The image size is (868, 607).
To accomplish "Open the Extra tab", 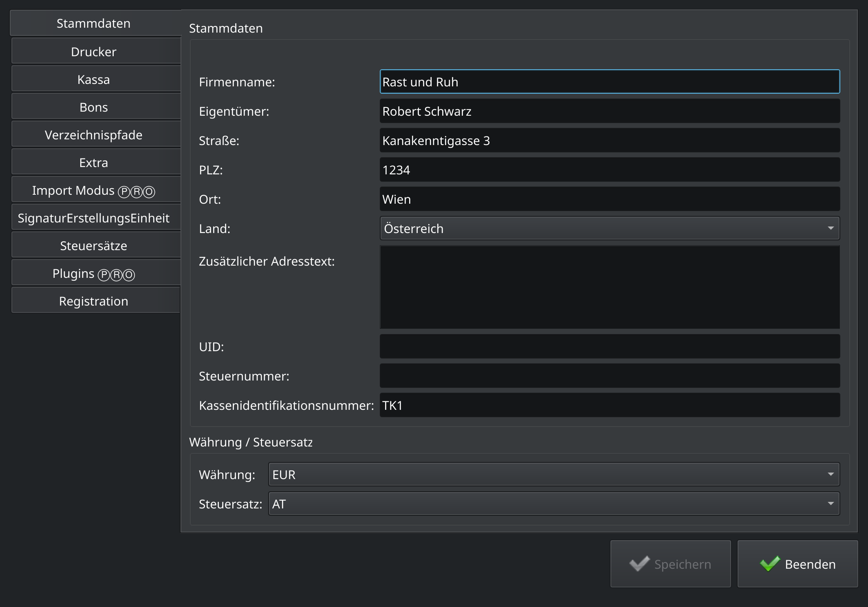I will pos(96,162).
